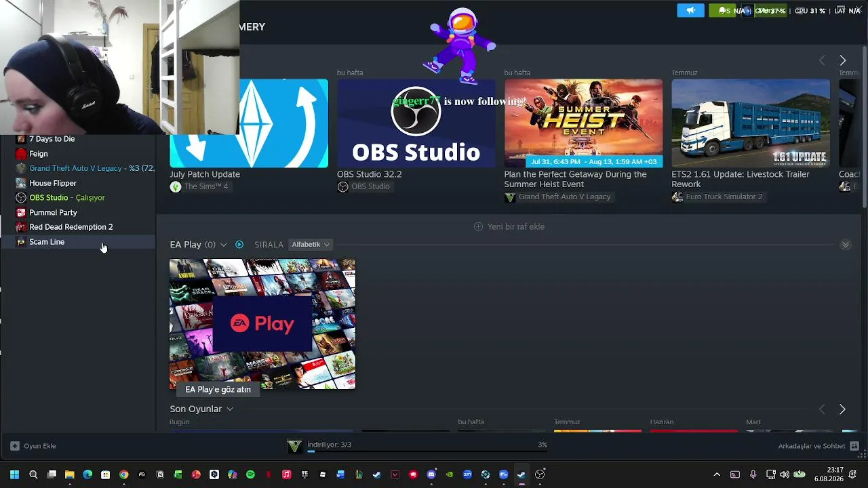Show next Son Oyunlar items with right arrow

coord(842,409)
